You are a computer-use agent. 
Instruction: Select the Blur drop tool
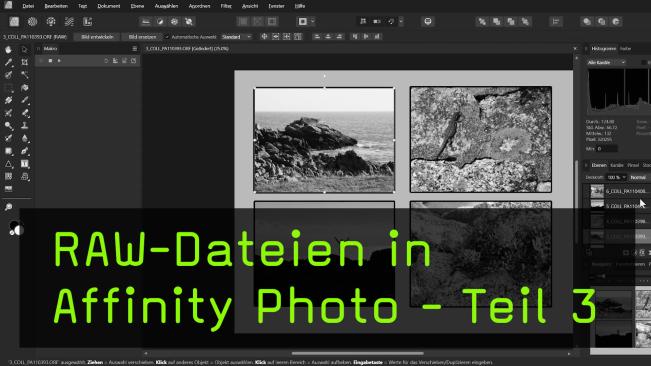(x=24, y=138)
